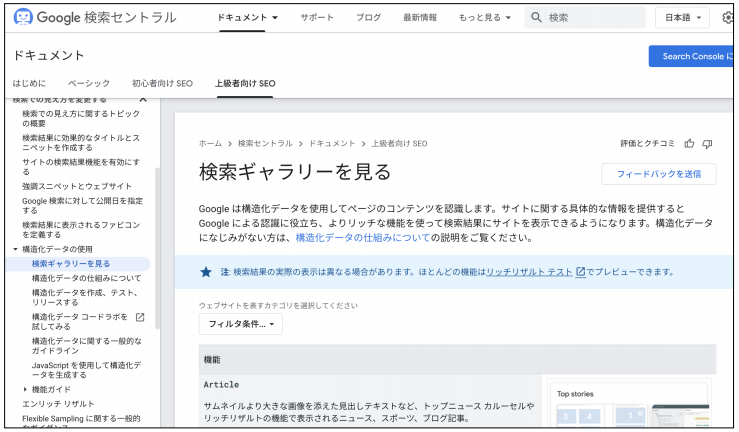
Task: Switch to the はじめに tab
Action: [29, 83]
